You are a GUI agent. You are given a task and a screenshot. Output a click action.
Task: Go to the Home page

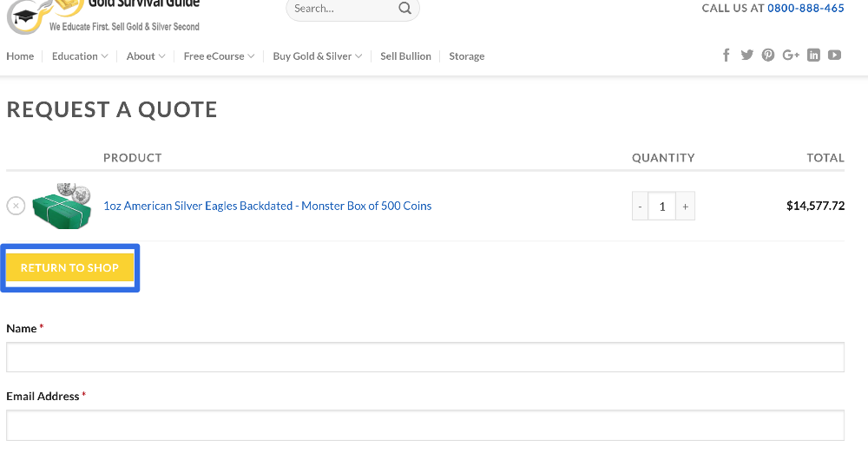point(20,56)
